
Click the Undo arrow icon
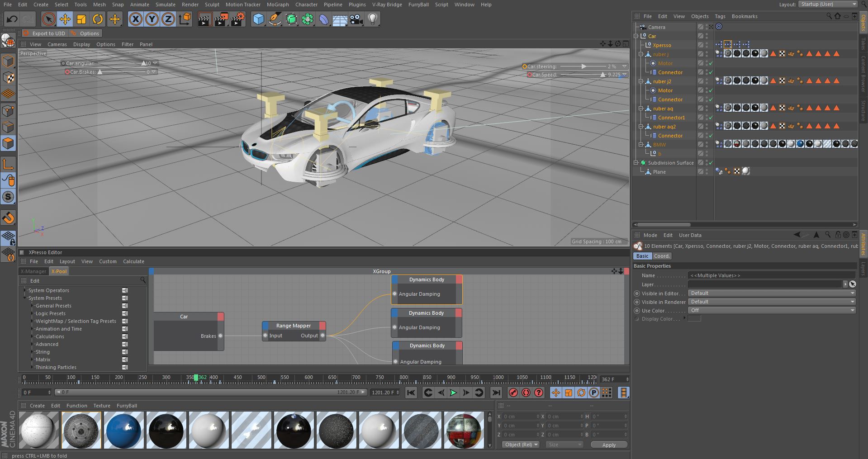click(12, 19)
